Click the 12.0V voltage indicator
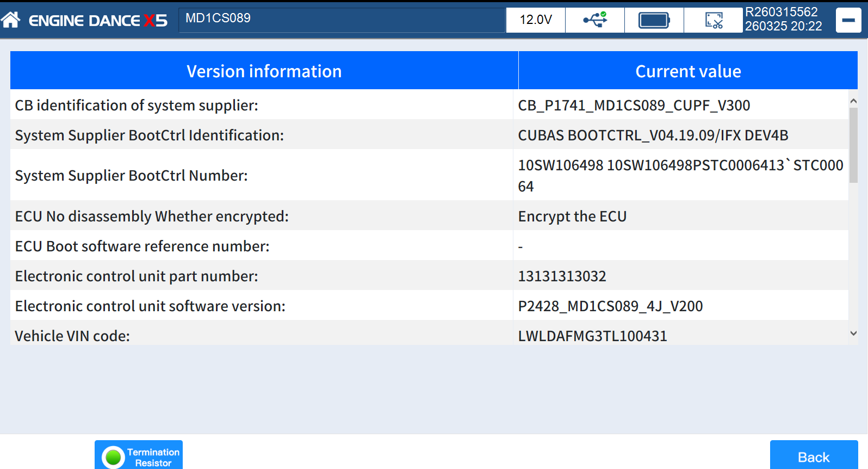The width and height of the screenshot is (868, 469). (536, 20)
